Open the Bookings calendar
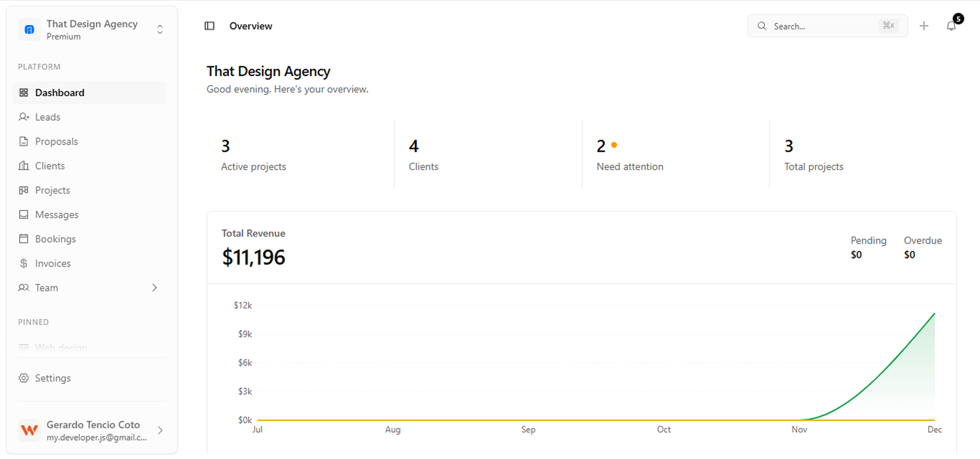Image resolution: width=980 pixels, height=459 pixels. tap(56, 238)
